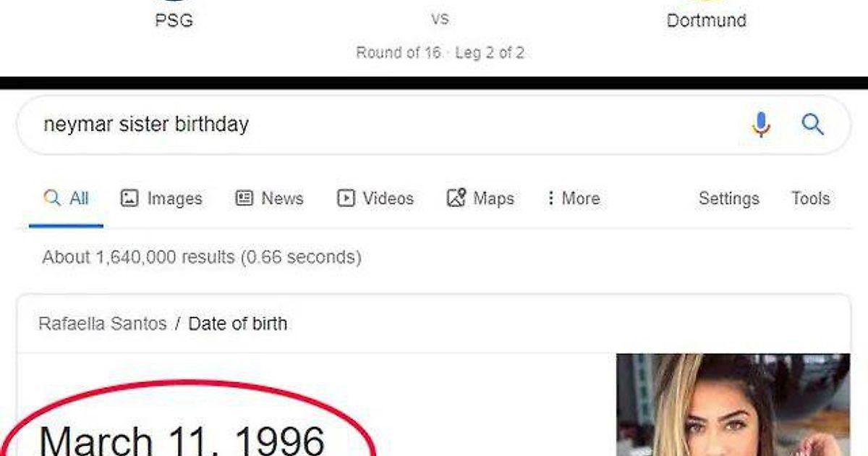
Task: Click the 'vs' match label
Action: pyautogui.click(x=440, y=19)
